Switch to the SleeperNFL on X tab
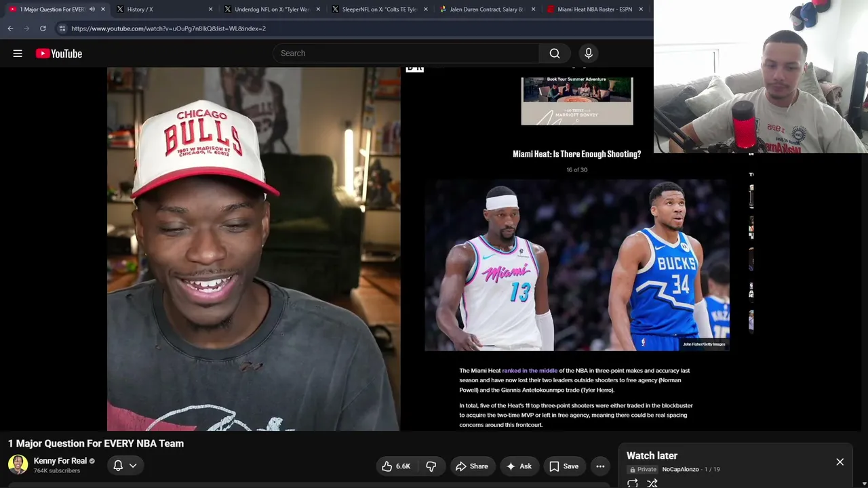Image resolution: width=868 pixels, height=488 pixels. pos(378,9)
